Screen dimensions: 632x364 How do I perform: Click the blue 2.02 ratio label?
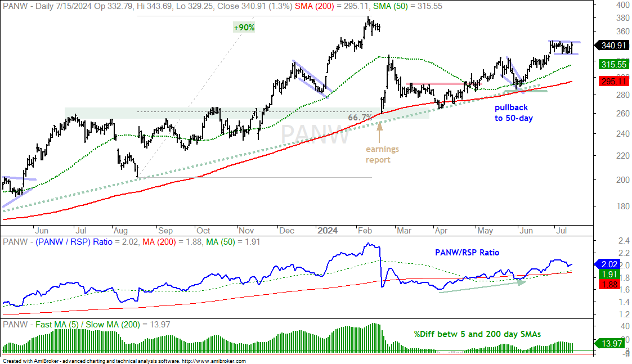click(x=608, y=264)
